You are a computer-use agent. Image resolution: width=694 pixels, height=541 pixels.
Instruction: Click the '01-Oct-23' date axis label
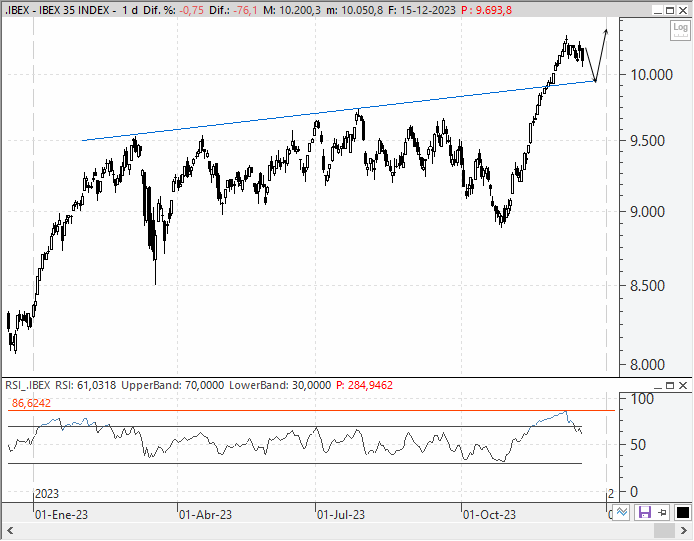tap(489, 515)
